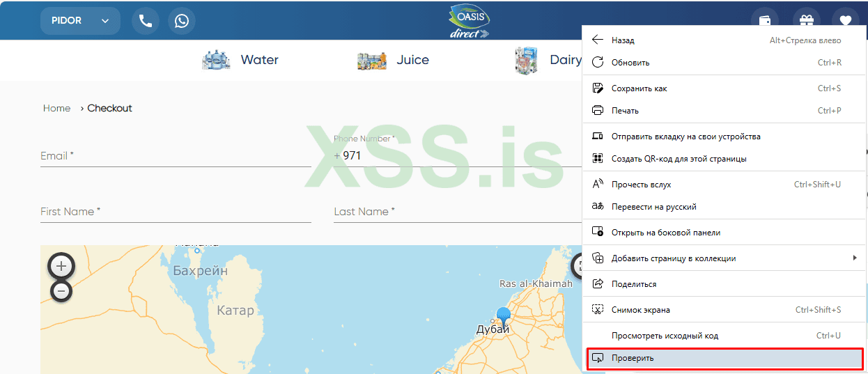Click the Water bottles category image
Image resolution: width=868 pixels, height=374 pixels.
216,60
